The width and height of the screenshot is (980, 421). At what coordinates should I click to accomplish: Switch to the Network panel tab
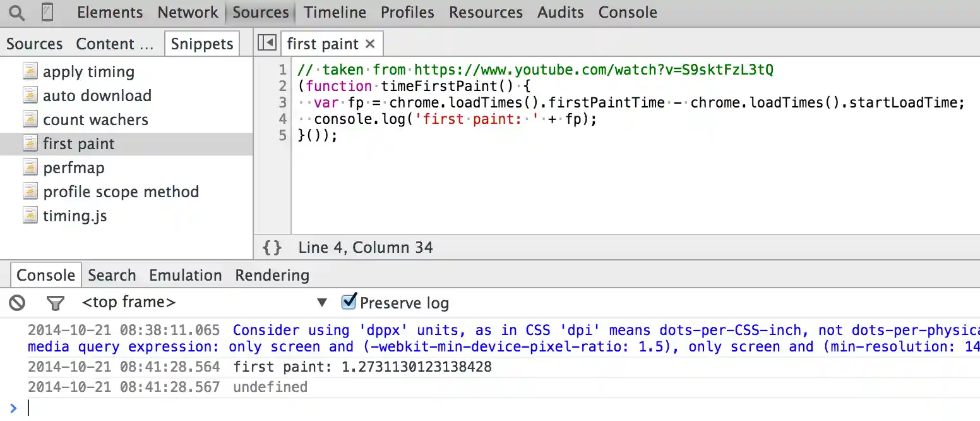coord(188,13)
